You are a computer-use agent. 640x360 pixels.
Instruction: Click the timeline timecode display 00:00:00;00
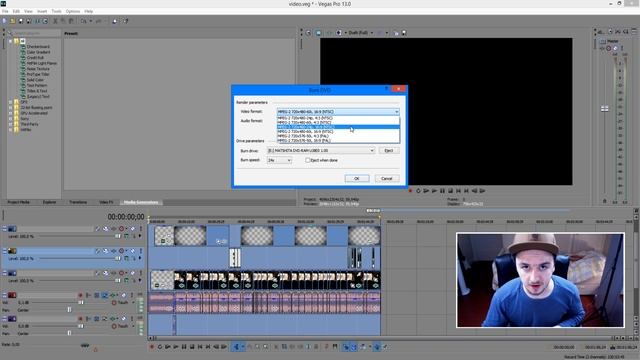pyautogui.click(x=126, y=217)
